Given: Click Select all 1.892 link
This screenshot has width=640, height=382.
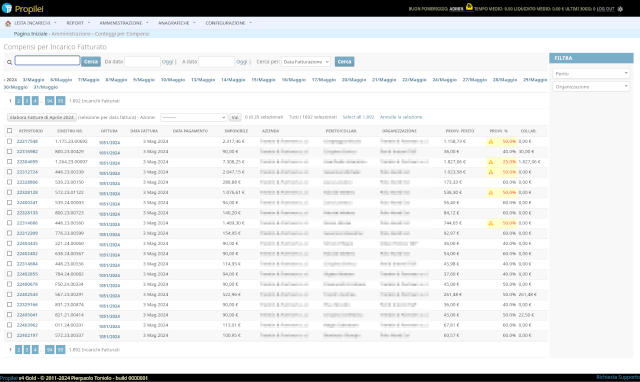Looking at the screenshot, I should pos(358,117).
